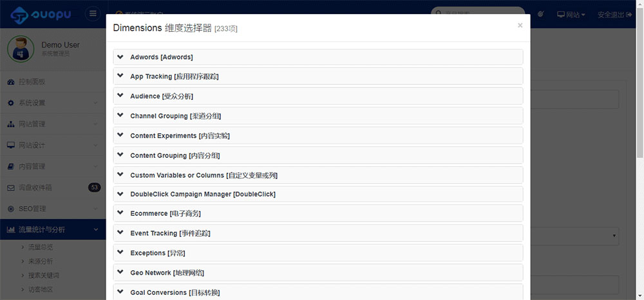Viewport: 644px width, 300px height.
Task: Click the 网站设计 monitor icon
Action: [11, 145]
